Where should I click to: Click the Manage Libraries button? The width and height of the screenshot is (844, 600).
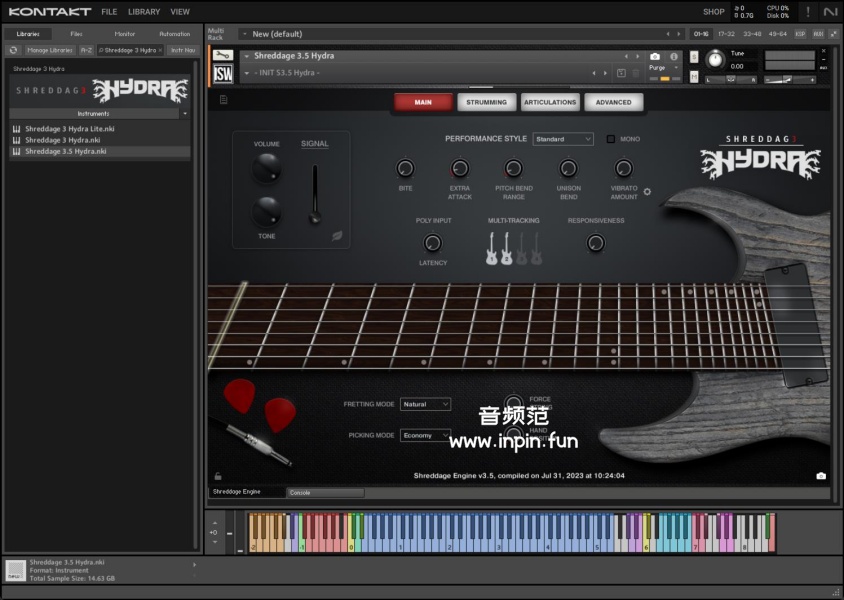point(49,50)
